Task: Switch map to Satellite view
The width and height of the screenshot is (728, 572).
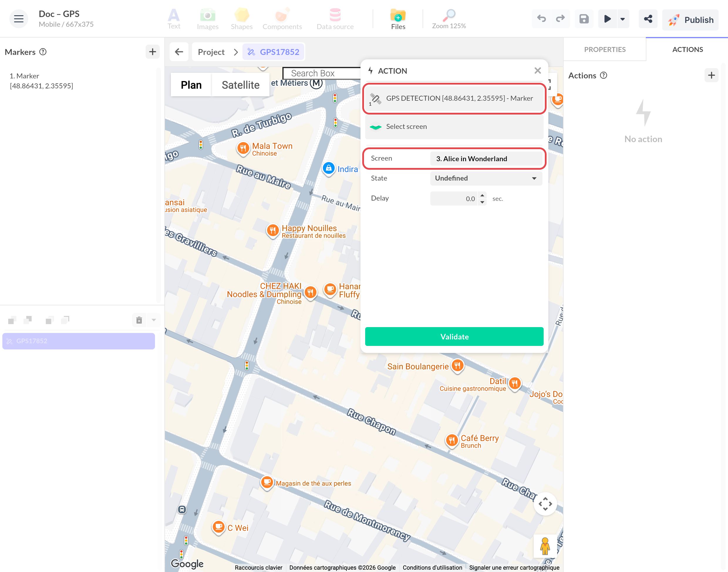Action: pyautogui.click(x=240, y=85)
